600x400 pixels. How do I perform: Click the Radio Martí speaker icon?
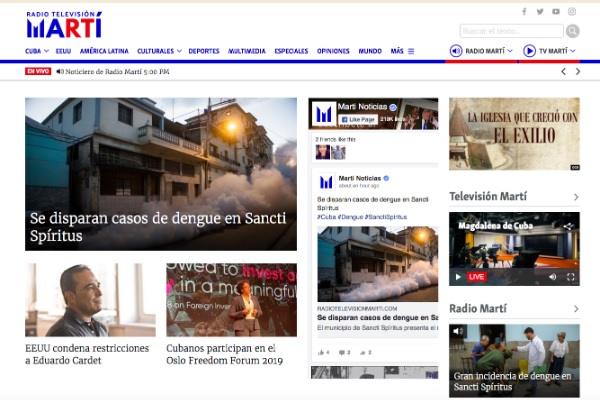(x=456, y=51)
